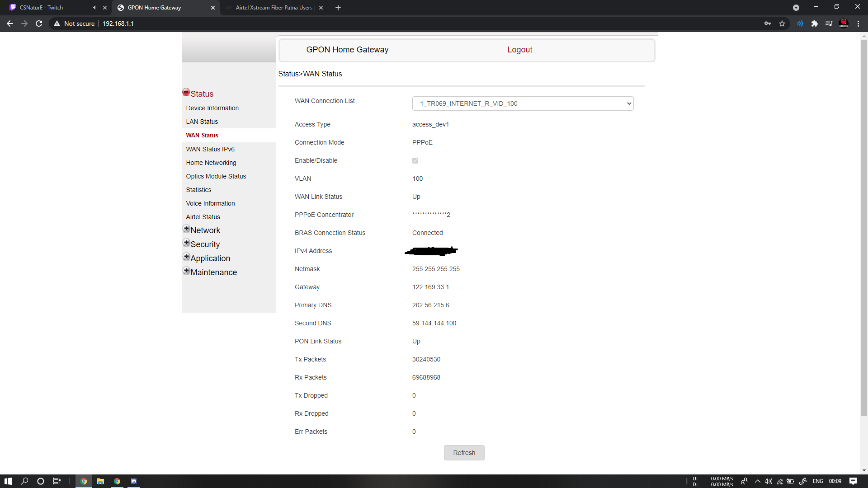The width and height of the screenshot is (868, 488).
Task: Expand the Network section plus icon
Action: click(186, 229)
